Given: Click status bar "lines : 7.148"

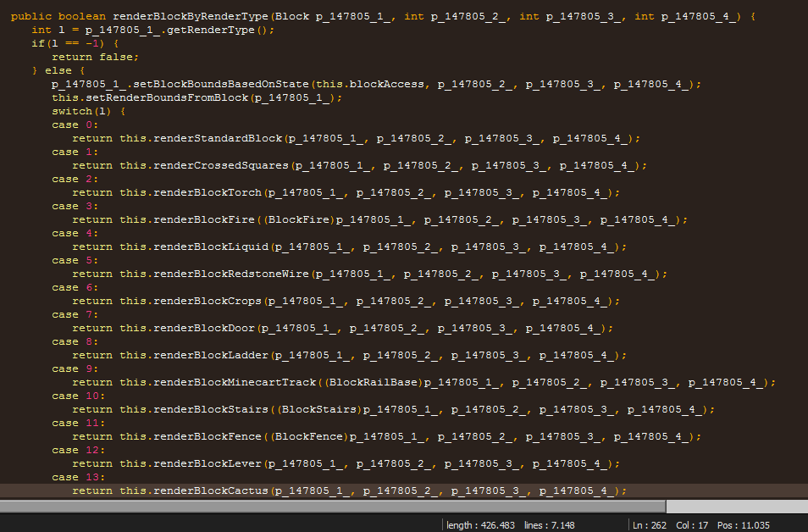Looking at the screenshot, I should 550,525.
